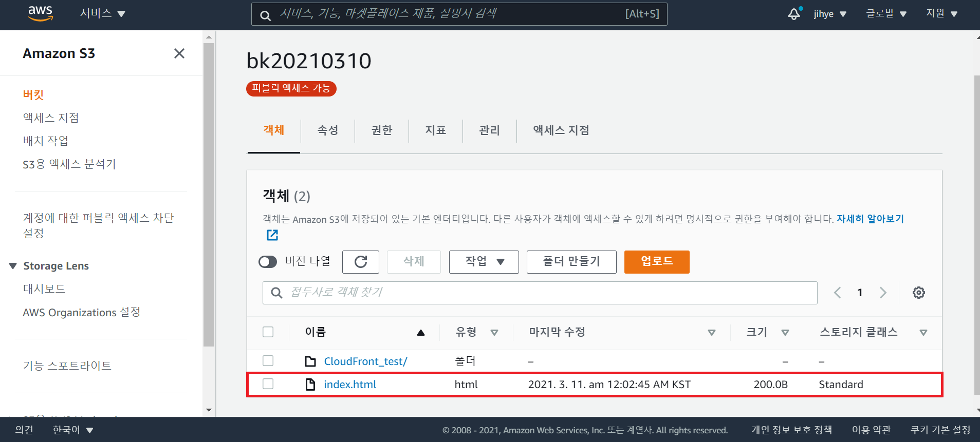Sort by 크기 size column arrow

pos(785,333)
